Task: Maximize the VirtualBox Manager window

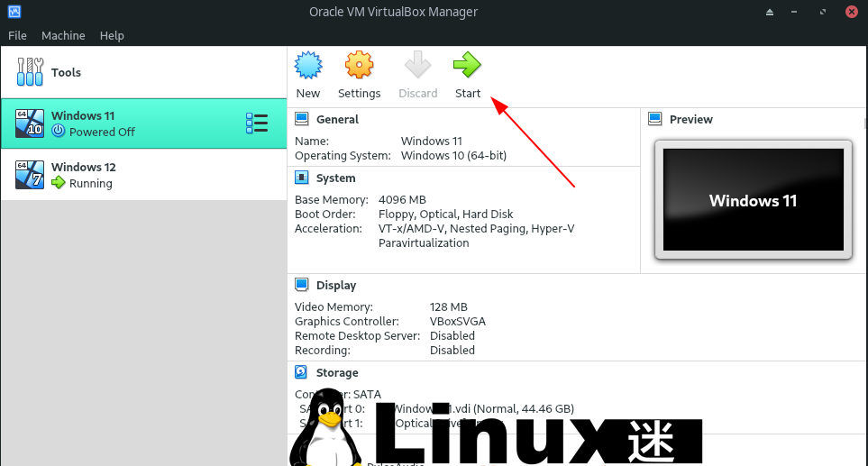Action: pos(823,13)
